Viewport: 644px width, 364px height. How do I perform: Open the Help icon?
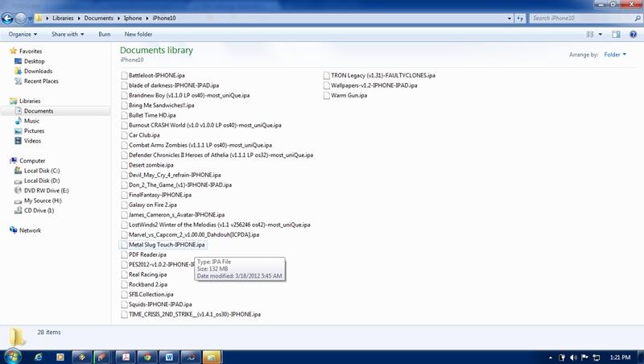coord(634,34)
